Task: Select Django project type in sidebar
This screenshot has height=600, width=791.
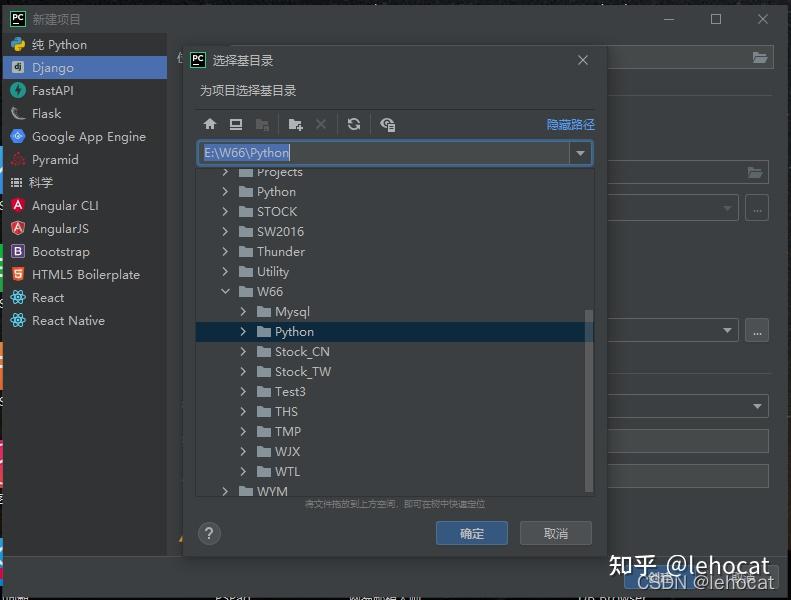Action: coord(85,68)
